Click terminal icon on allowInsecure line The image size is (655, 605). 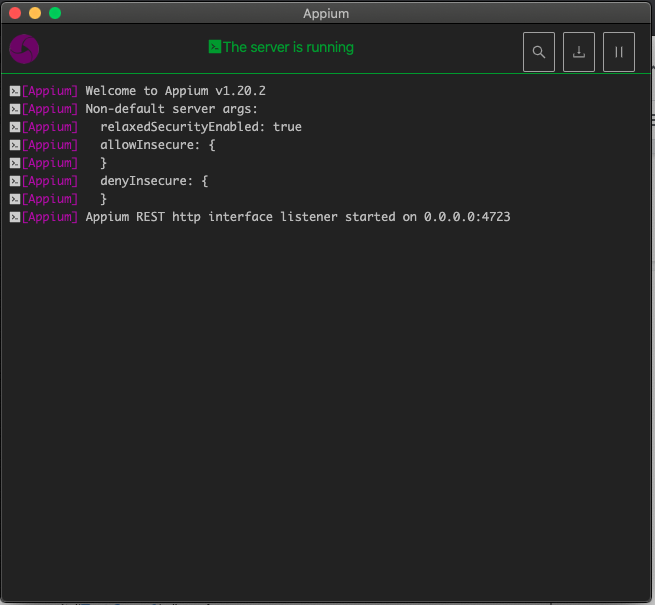coord(15,145)
